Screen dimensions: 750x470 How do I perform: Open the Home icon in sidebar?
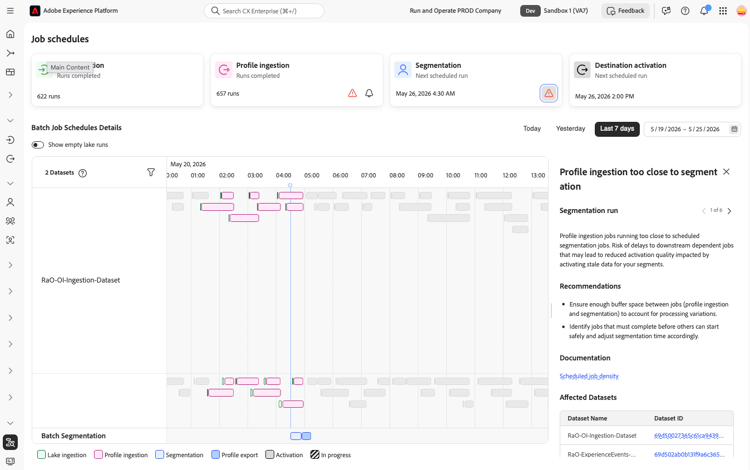(10, 34)
